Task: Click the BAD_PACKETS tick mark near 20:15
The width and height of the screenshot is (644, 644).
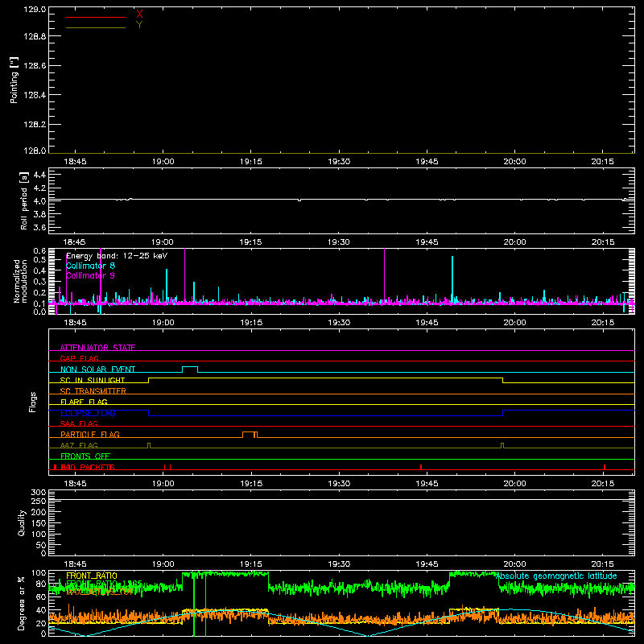Action: (x=605, y=467)
